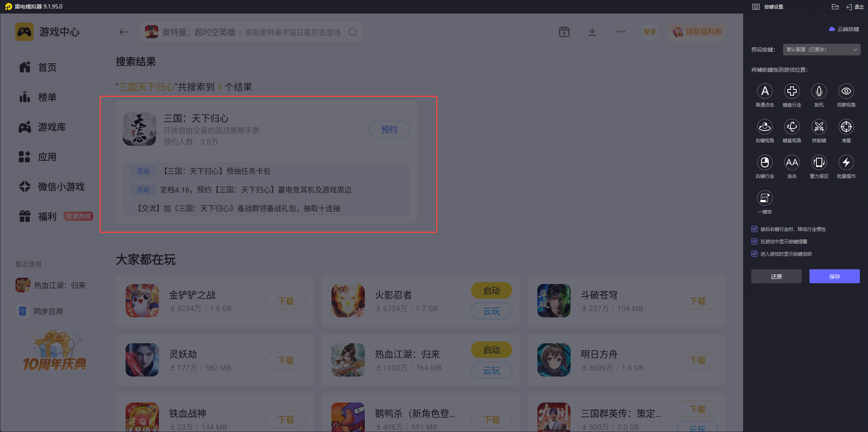
Task: Select the 一键宏 macro key icon
Action: point(764,198)
